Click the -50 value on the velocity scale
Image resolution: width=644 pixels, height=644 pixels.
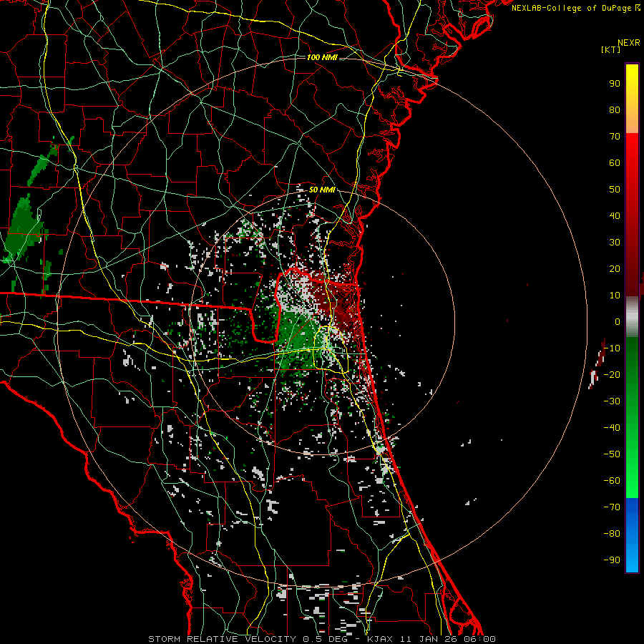click(x=612, y=454)
